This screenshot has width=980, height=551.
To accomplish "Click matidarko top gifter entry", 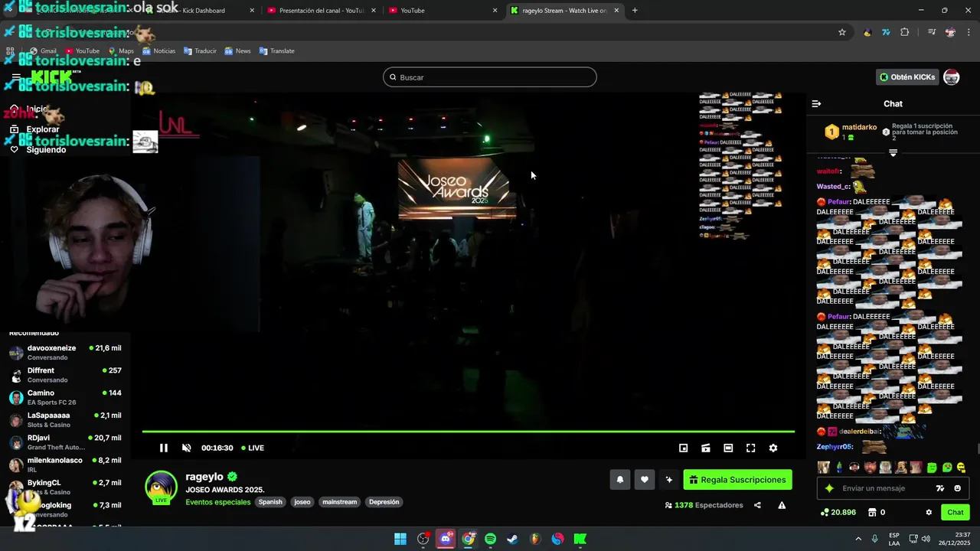I will point(851,132).
